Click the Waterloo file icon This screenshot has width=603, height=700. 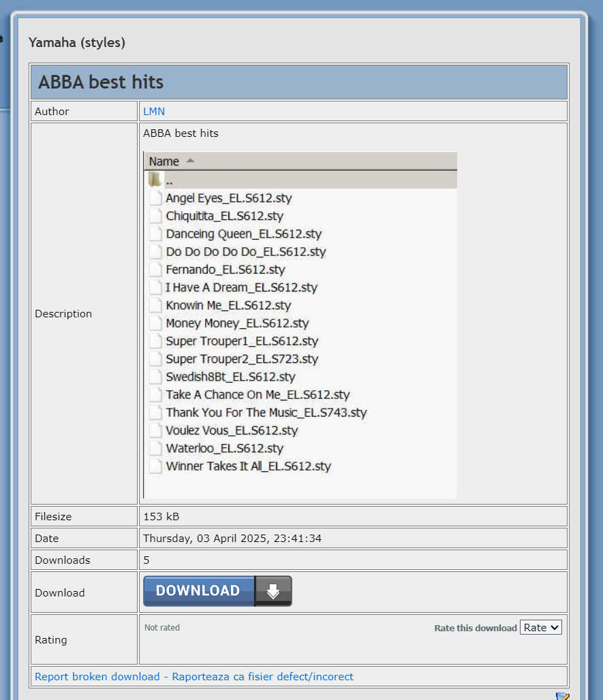point(155,448)
